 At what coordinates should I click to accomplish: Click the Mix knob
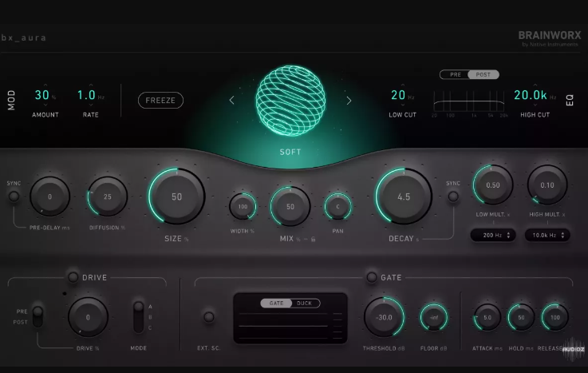(x=290, y=206)
